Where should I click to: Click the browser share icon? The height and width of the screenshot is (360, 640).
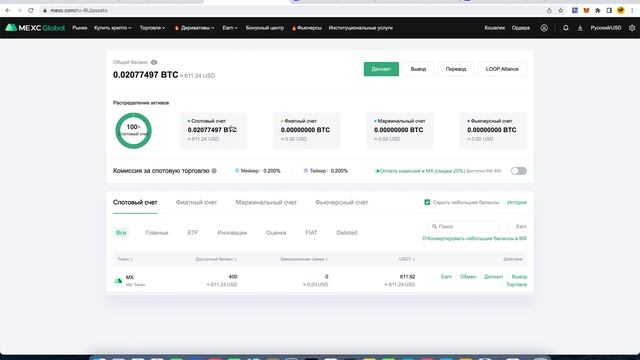click(549, 11)
